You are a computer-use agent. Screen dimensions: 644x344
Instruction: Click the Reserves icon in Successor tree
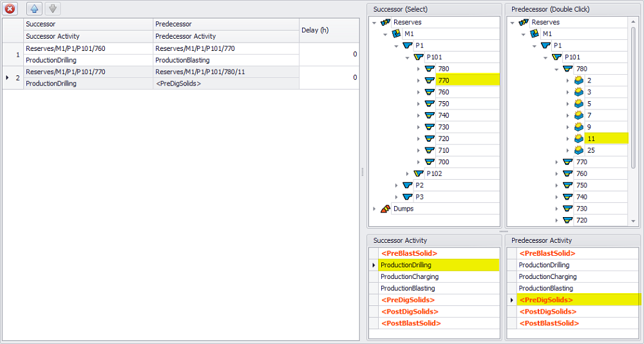tap(386, 23)
